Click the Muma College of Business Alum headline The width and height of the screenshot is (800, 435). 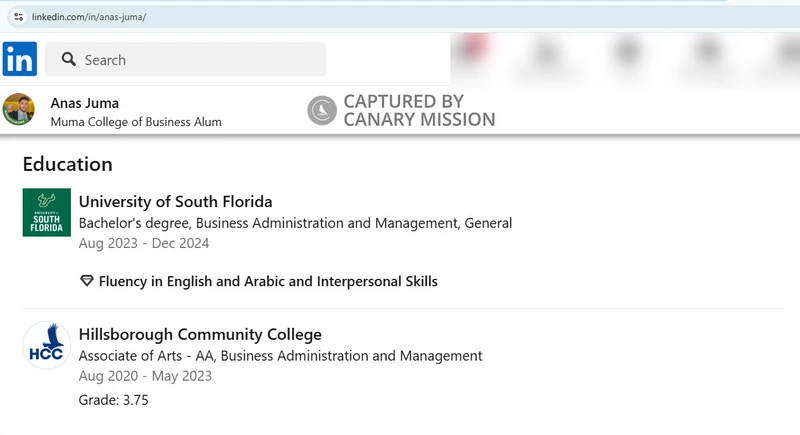click(136, 122)
